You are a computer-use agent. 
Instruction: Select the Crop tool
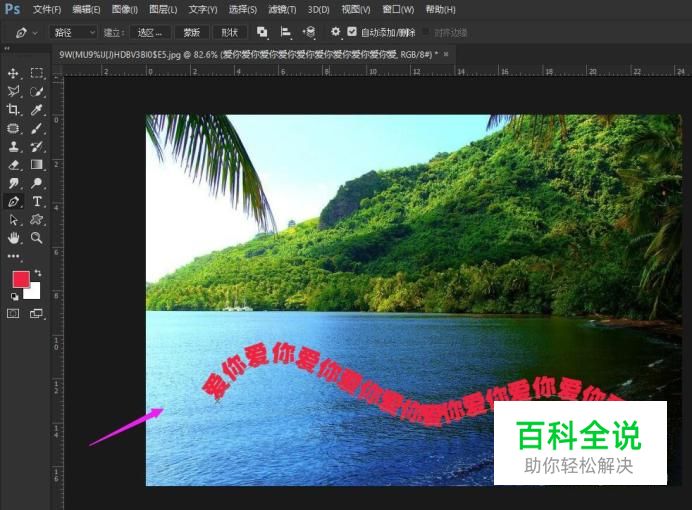click(13, 109)
